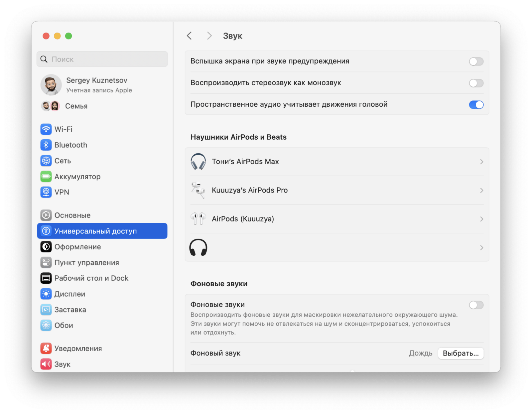This screenshot has width=532, height=414.
Task: Expand AirPods (Kuuuzya) chevron
Action: pos(481,219)
